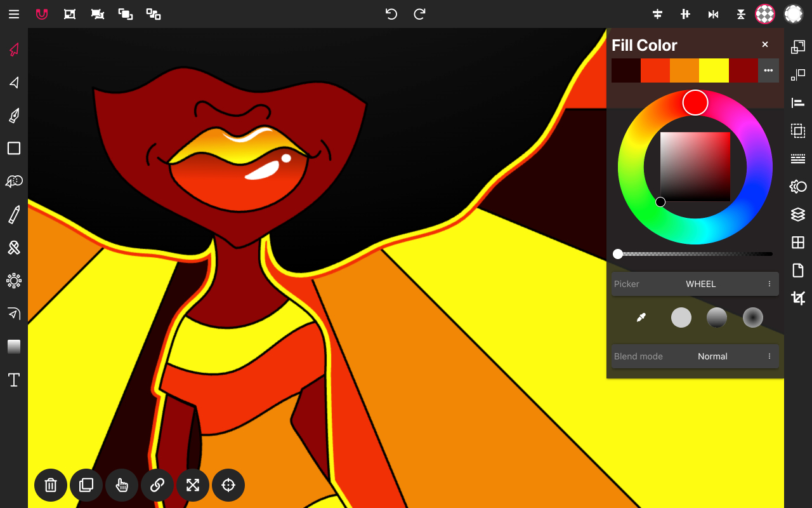Screen dimensions: 812x508
Task: Flip selection vertically
Action: tap(741, 14)
